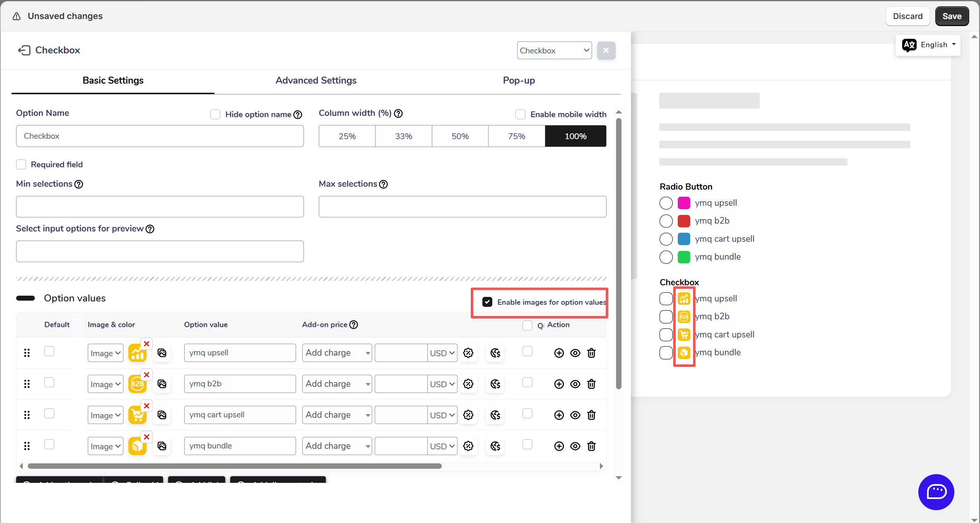
Task: Enable the Required field checkbox
Action: tap(21, 164)
